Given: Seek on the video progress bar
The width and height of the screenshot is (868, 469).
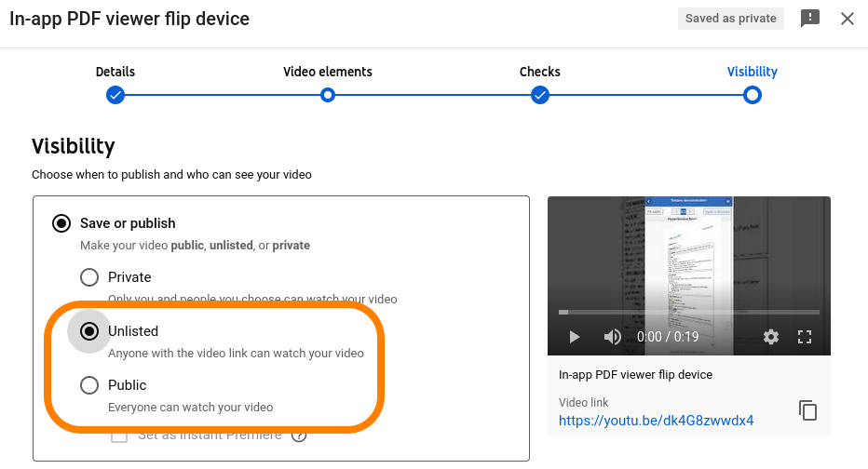Looking at the screenshot, I should tap(688, 312).
